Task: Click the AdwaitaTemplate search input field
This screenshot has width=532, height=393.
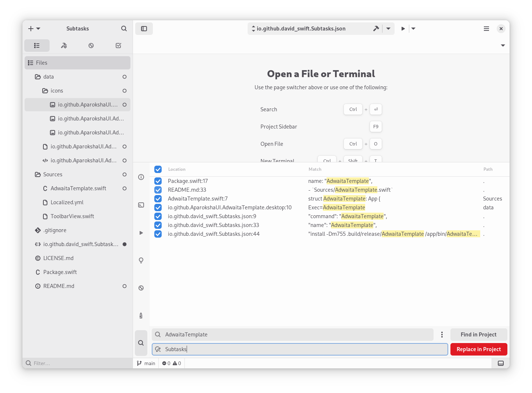Action: [294, 335]
